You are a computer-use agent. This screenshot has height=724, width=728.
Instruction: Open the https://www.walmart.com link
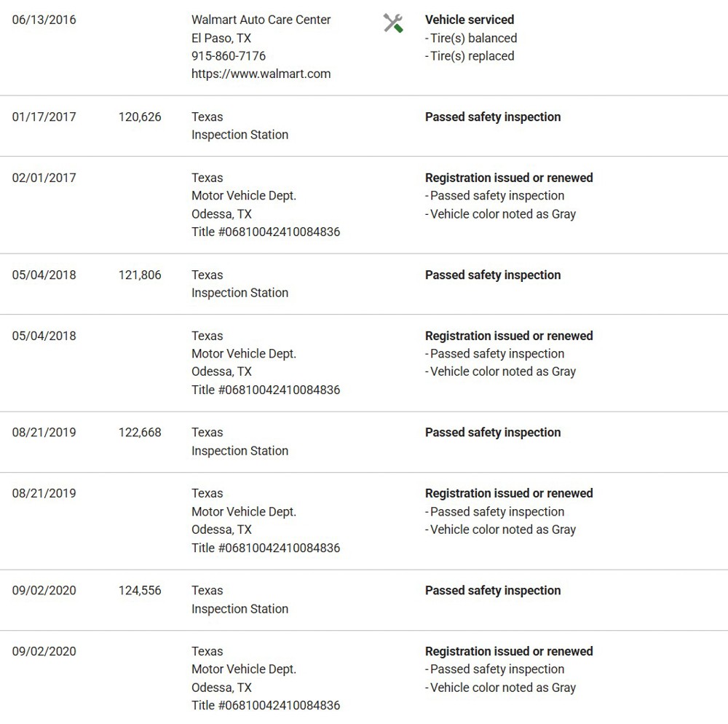(x=261, y=74)
